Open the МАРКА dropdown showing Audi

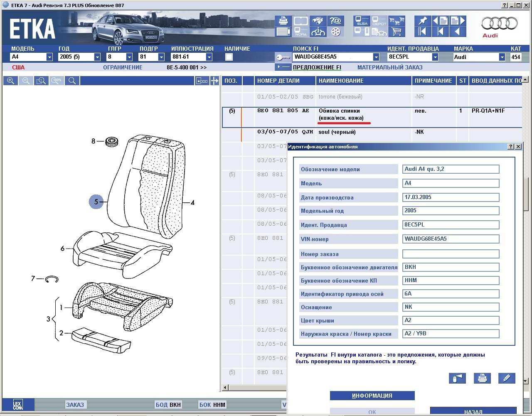502,57
